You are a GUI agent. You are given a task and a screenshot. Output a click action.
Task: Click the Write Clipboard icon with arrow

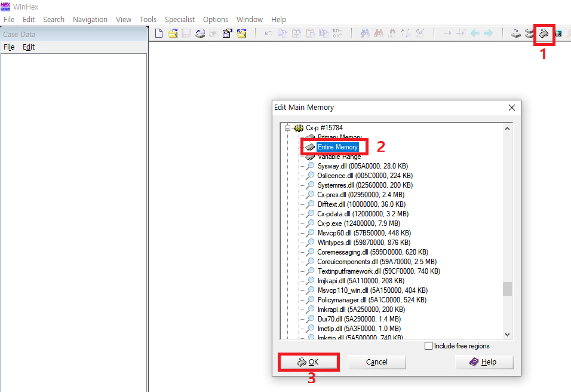296,33
